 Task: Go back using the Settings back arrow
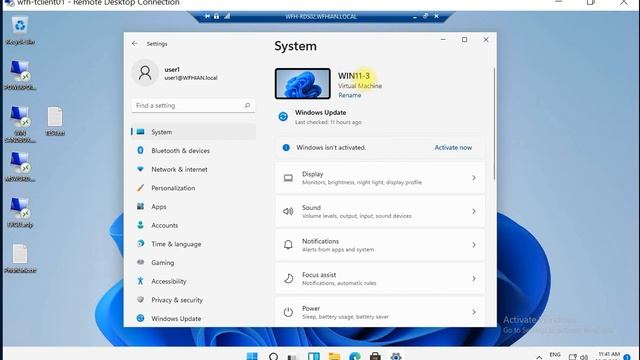point(135,43)
